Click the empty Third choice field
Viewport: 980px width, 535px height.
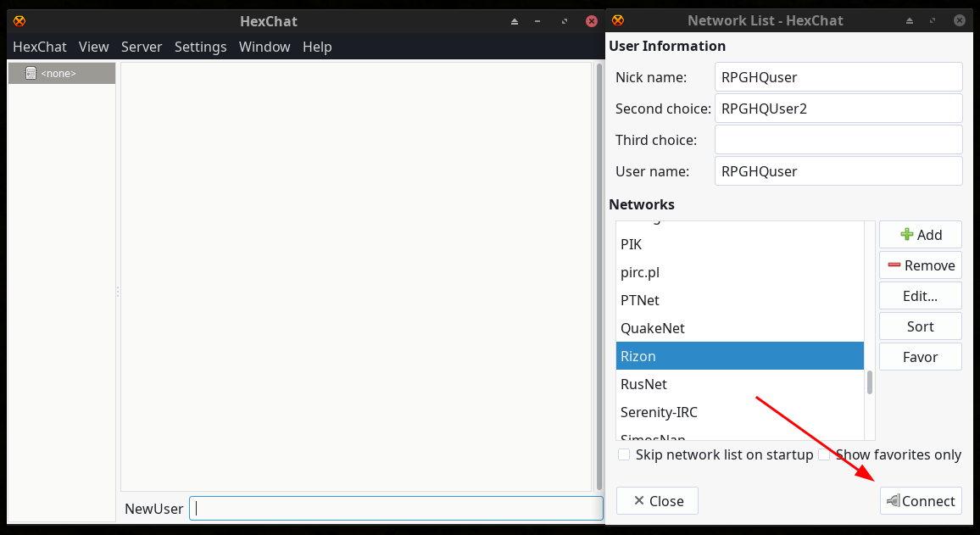point(838,139)
